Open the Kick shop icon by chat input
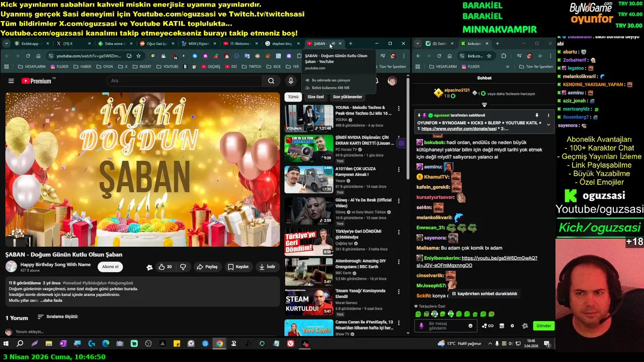The height and width of the screenshot is (362, 644). [502, 326]
